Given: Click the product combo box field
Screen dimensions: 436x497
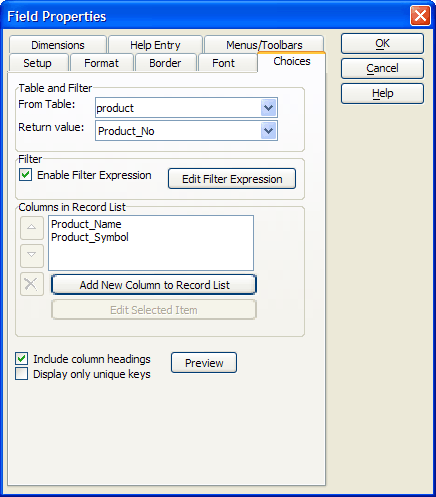Looking at the screenshot, I should [x=186, y=108].
